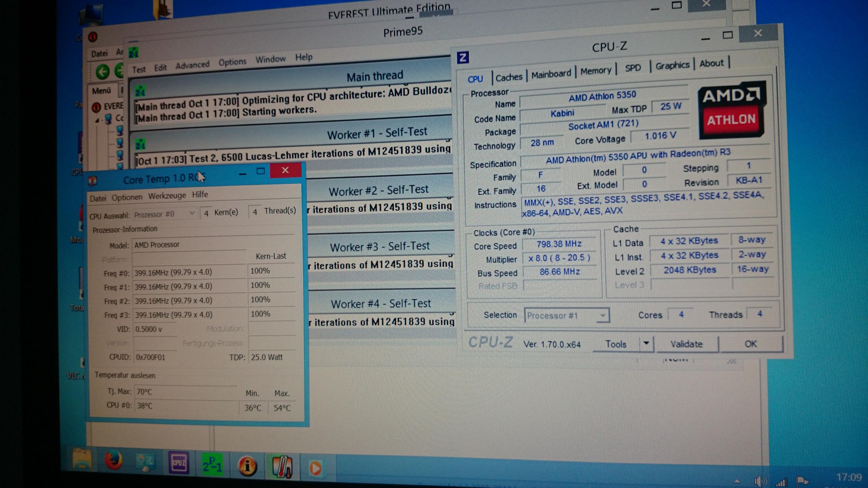Open the Memory tab in CPU-Z
Viewport: 868px width, 488px height.
point(596,71)
